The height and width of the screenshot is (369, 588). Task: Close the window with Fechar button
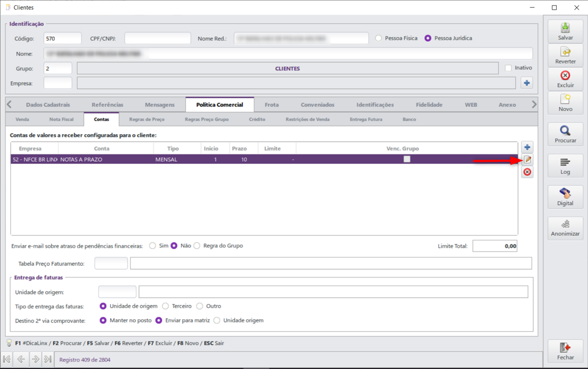(565, 351)
